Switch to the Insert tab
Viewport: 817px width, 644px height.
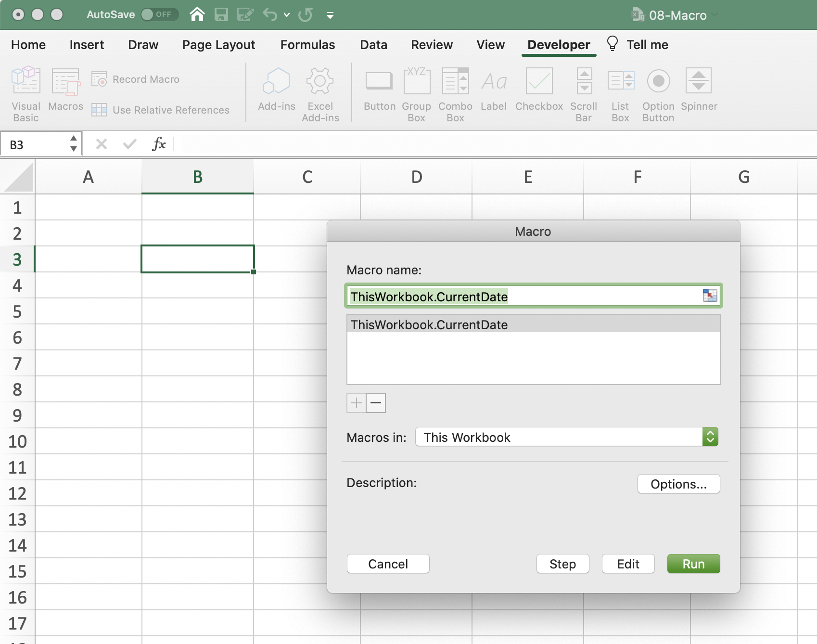[x=87, y=45]
